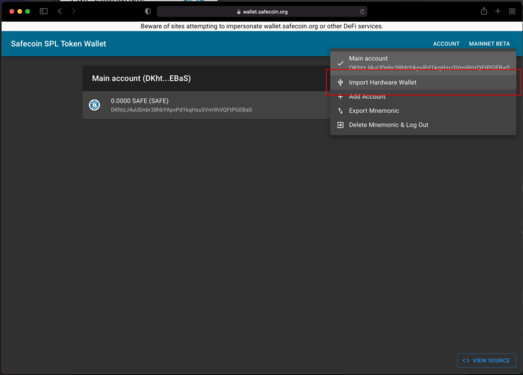Click the SAFE token address text DKhtz...EBaS

click(181, 110)
